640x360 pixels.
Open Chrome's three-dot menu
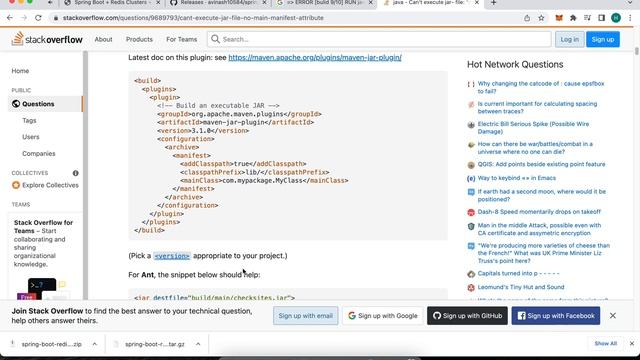[x=631, y=18]
